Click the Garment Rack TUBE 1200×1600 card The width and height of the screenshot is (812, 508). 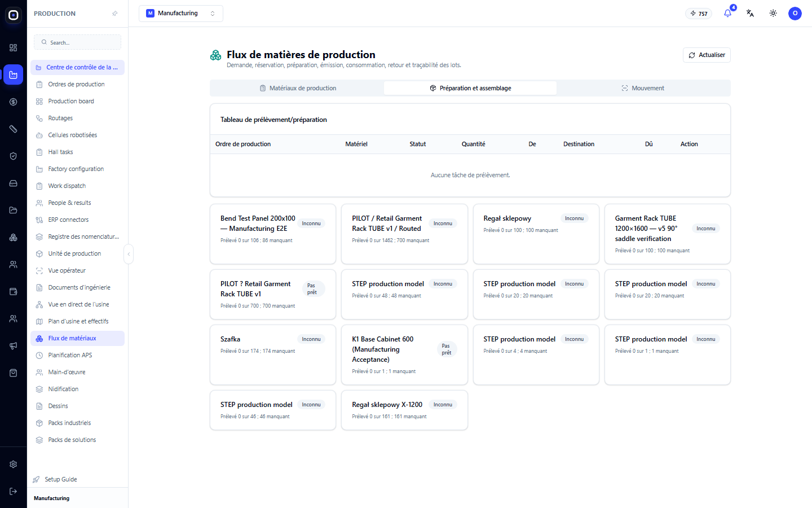tap(667, 234)
